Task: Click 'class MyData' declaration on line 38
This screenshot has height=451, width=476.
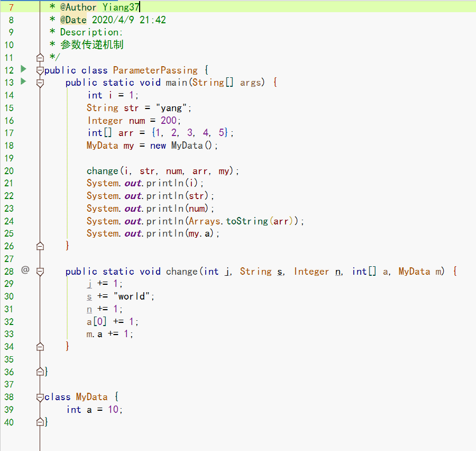Action: pyautogui.click(x=76, y=397)
